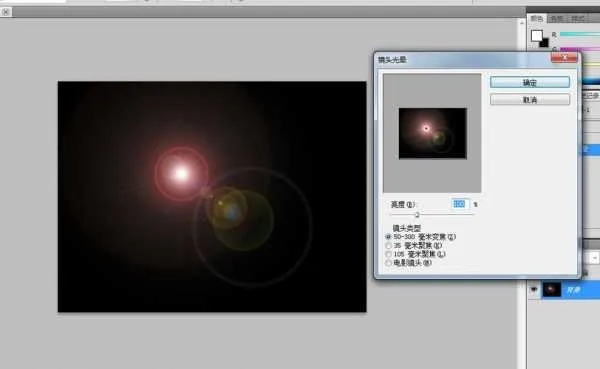The height and width of the screenshot is (369, 600).
Task: Click the background color swatch
Action: pos(545,44)
